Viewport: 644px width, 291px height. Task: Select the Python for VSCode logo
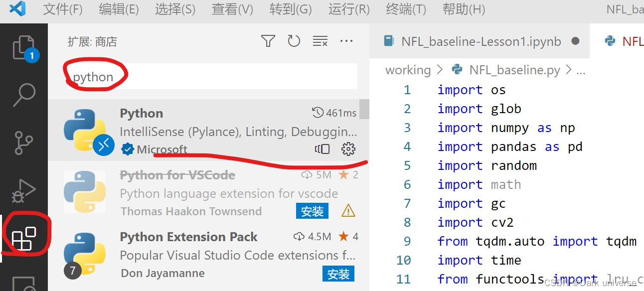click(x=85, y=192)
